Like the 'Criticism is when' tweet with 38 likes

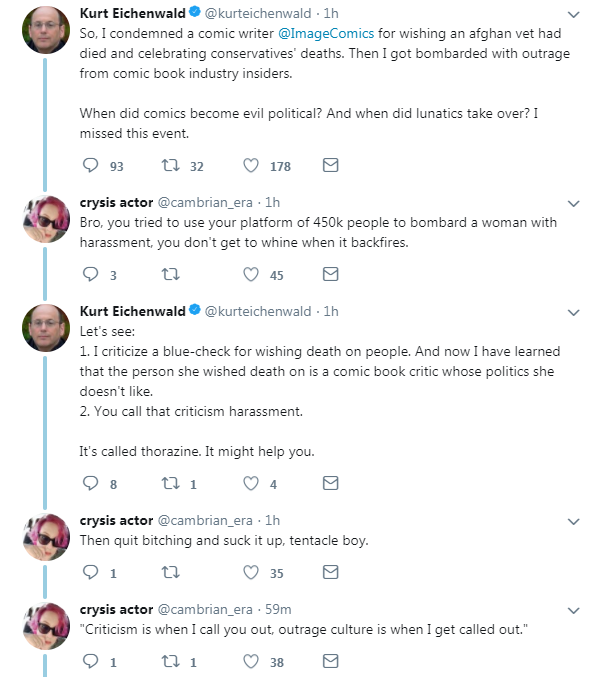(x=251, y=661)
